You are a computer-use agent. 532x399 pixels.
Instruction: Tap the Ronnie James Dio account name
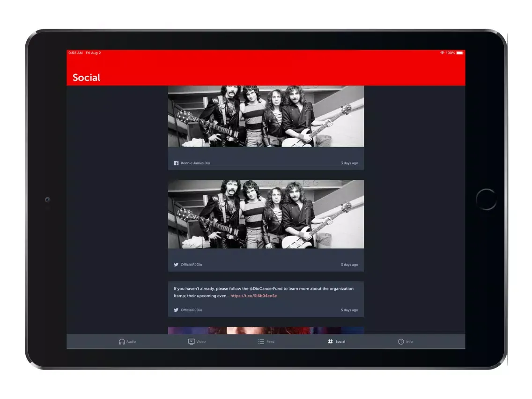coord(195,163)
